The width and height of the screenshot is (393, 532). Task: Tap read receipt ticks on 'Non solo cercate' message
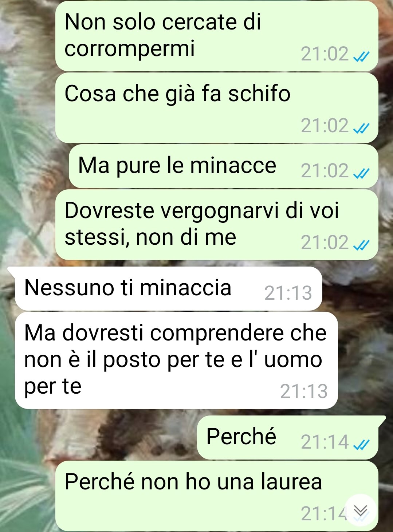pyautogui.click(x=362, y=56)
